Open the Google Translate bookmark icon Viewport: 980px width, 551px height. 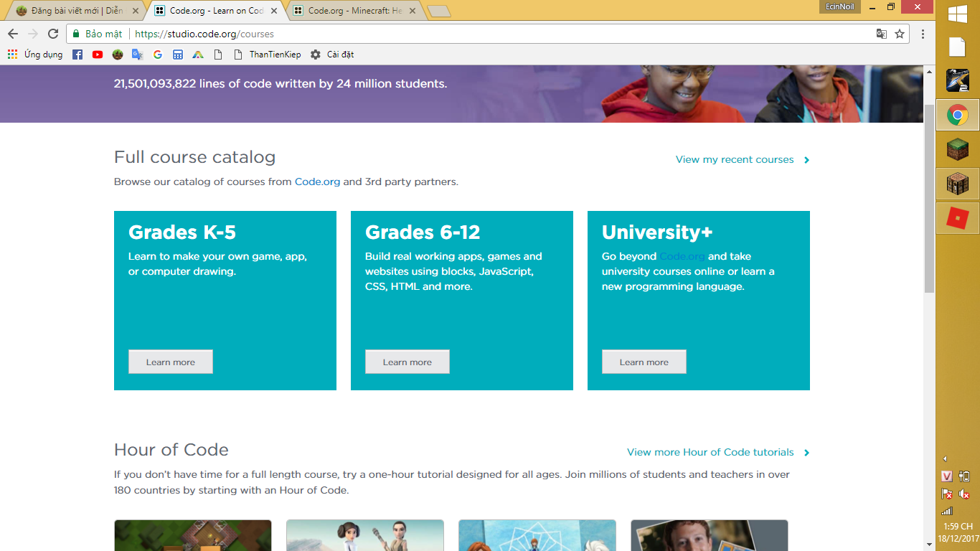click(138, 55)
